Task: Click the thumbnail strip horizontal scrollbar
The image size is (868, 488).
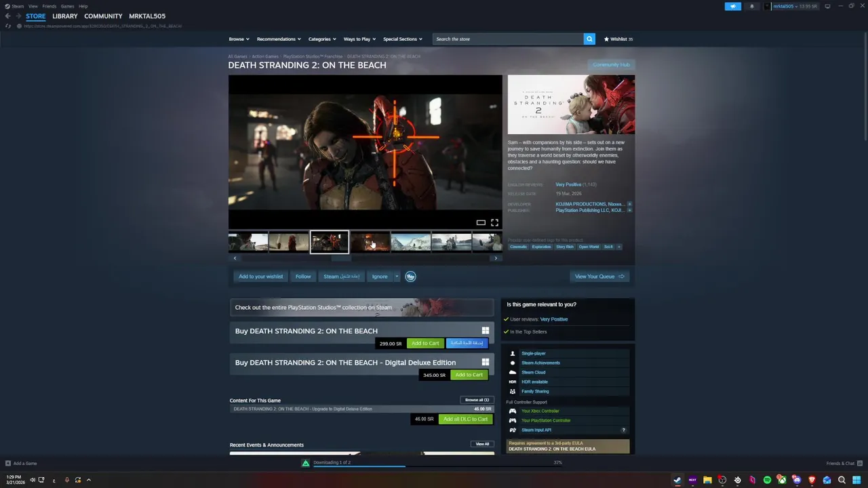Action: click(341, 258)
